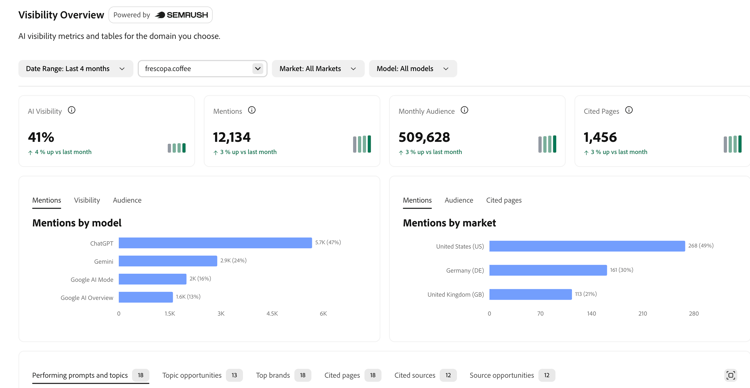Click the domain selector chevron arrow
Screen dimensions: 750x388
pos(258,68)
